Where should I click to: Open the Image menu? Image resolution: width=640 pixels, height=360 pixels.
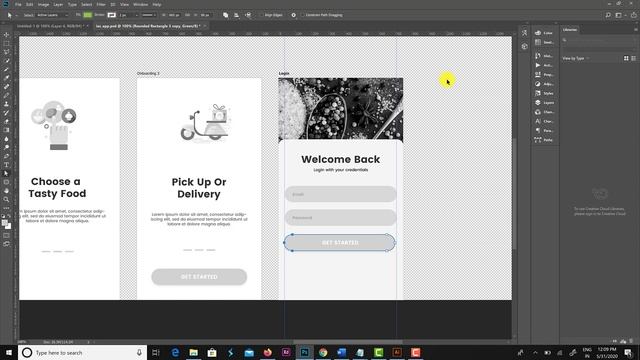43,4
